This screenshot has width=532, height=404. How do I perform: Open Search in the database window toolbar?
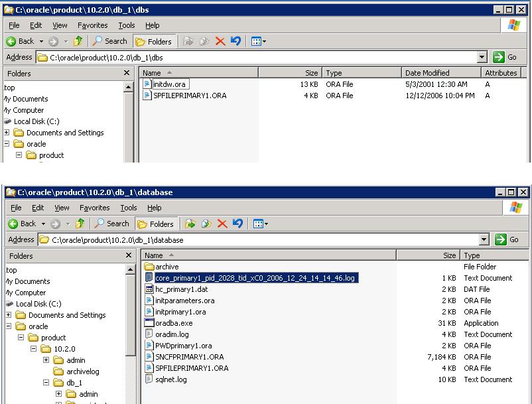click(x=112, y=224)
